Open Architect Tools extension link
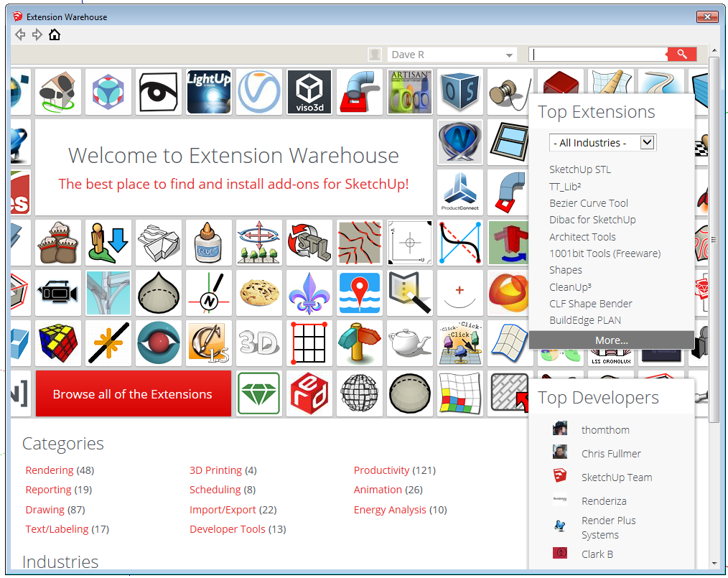Image resolution: width=728 pixels, height=578 pixels. point(582,237)
